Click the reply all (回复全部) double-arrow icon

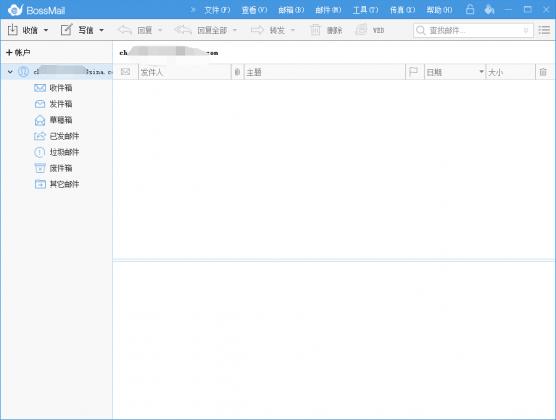click(183, 30)
